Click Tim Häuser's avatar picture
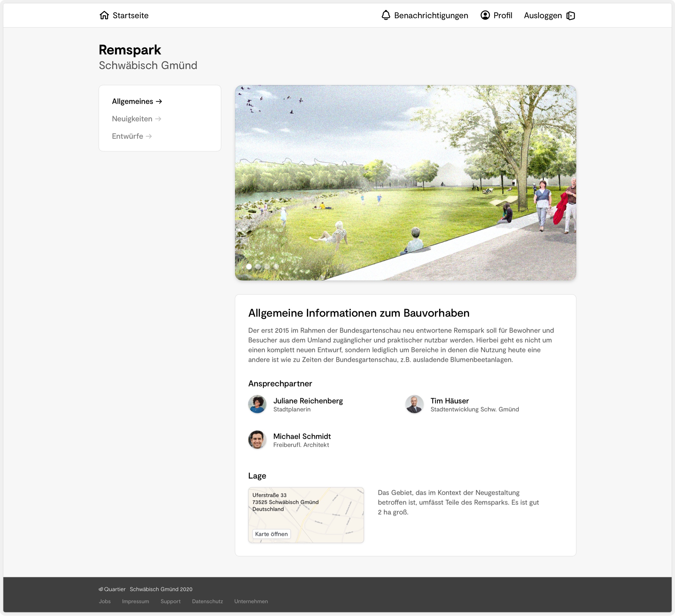The height and width of the screenshot is (616, 675). coord(414,404)
